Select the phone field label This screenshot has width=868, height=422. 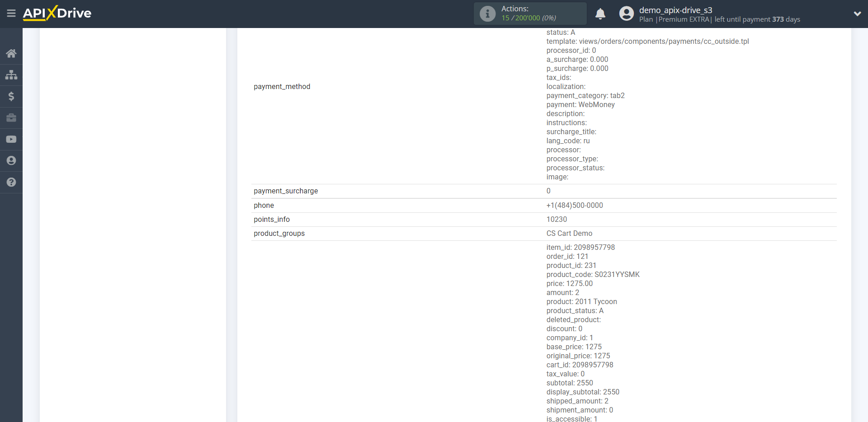point(264,205)
